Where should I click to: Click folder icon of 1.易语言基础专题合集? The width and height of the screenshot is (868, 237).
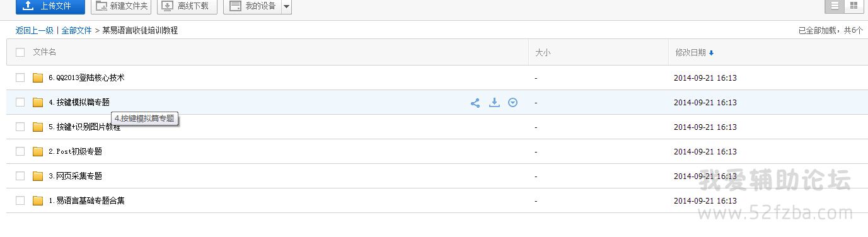point(38,201)
